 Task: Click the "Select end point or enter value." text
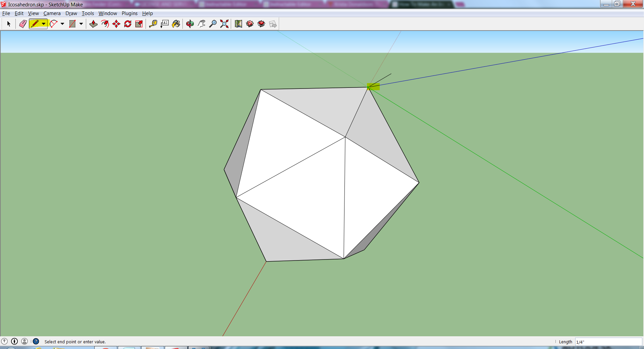pos(75,342)
